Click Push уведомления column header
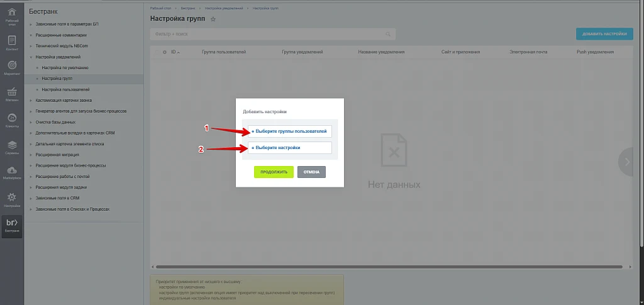 pos(595,52)
